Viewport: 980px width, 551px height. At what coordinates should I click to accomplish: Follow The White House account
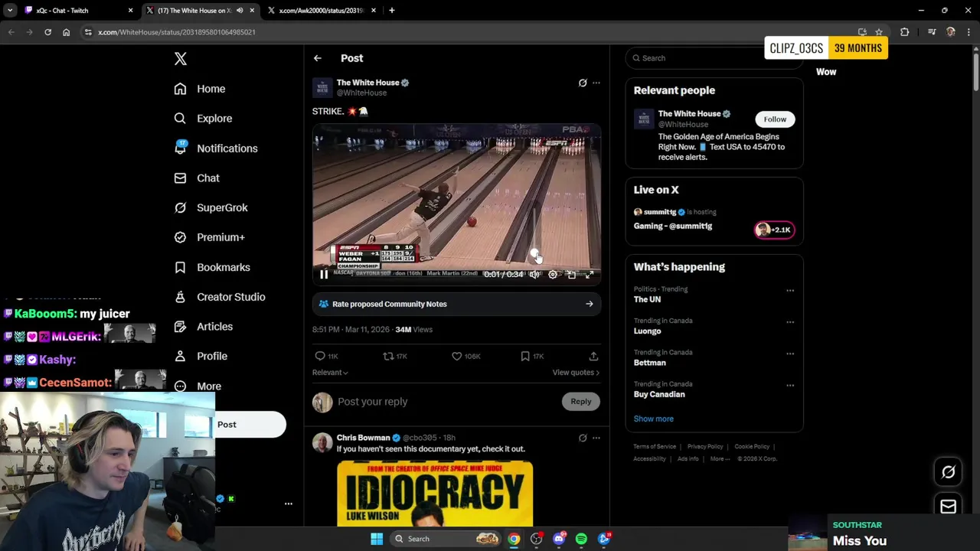(775, 119)
